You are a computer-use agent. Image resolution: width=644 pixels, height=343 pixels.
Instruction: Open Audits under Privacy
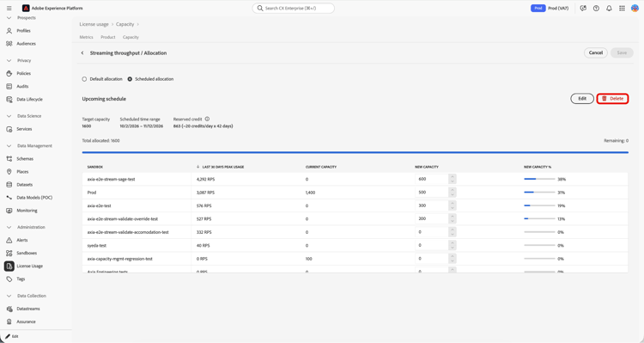[x=22, y=86]
